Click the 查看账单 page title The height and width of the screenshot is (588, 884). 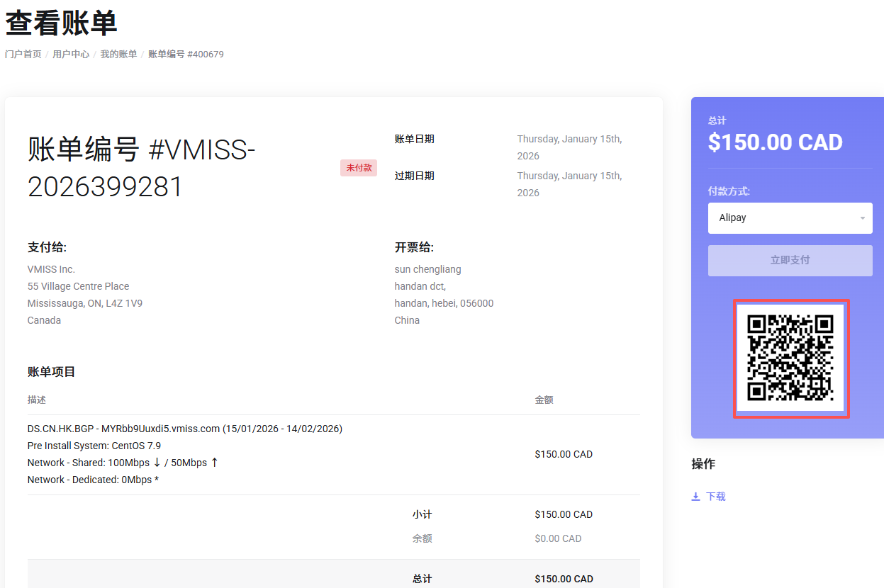(x=61, y=23)
